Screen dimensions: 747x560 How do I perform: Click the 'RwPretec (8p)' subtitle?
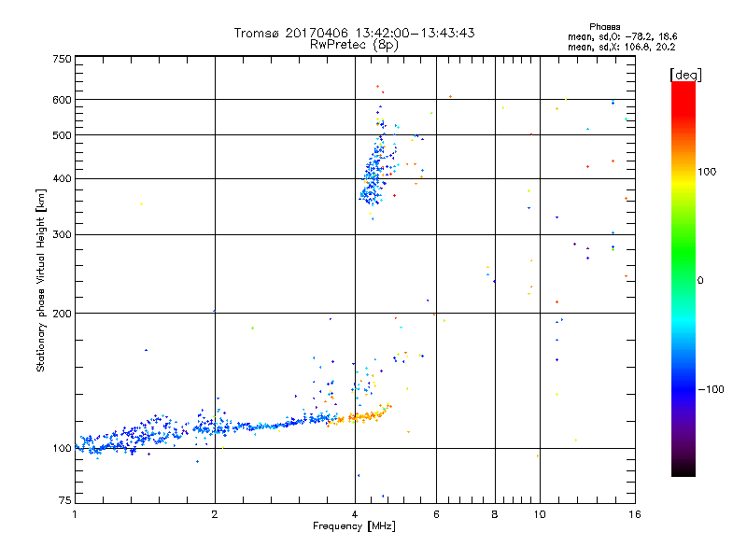click(x=354, y=45)
